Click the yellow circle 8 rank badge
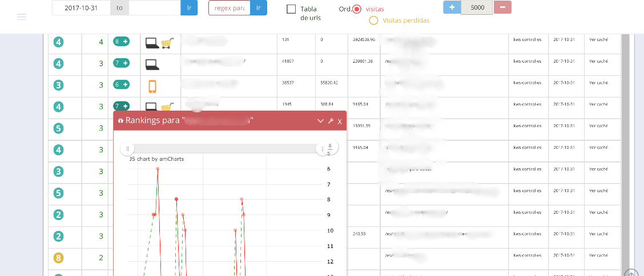644x276 pixels. click(58, 258)
